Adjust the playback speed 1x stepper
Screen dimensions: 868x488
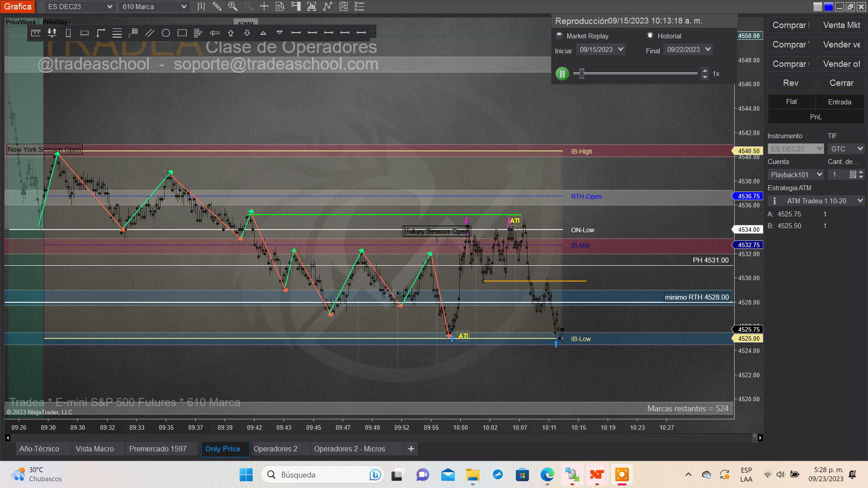click(705, 74)
